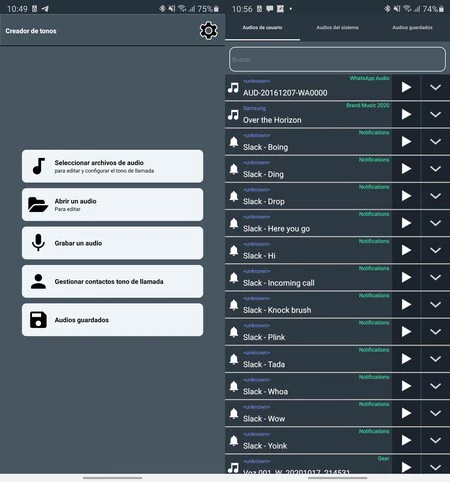Image resolution: width=450 pixels, height=482 pixels.
Task: Click open folder icon on Abrir un audio
Action: click(x=38, y=204)
